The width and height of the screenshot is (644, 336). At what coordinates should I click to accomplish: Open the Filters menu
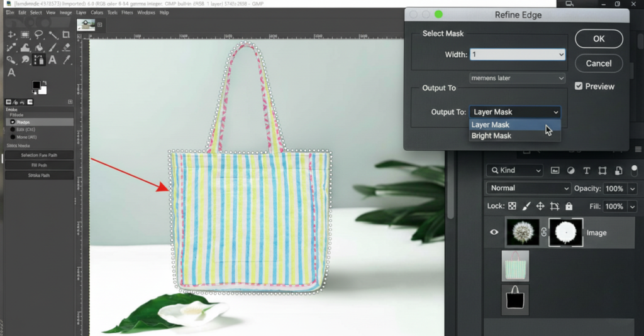(x=127, y=13)
